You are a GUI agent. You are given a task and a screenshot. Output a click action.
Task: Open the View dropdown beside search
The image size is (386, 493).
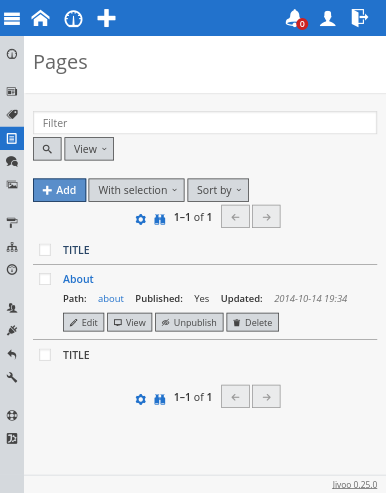(x=89, y=149)
